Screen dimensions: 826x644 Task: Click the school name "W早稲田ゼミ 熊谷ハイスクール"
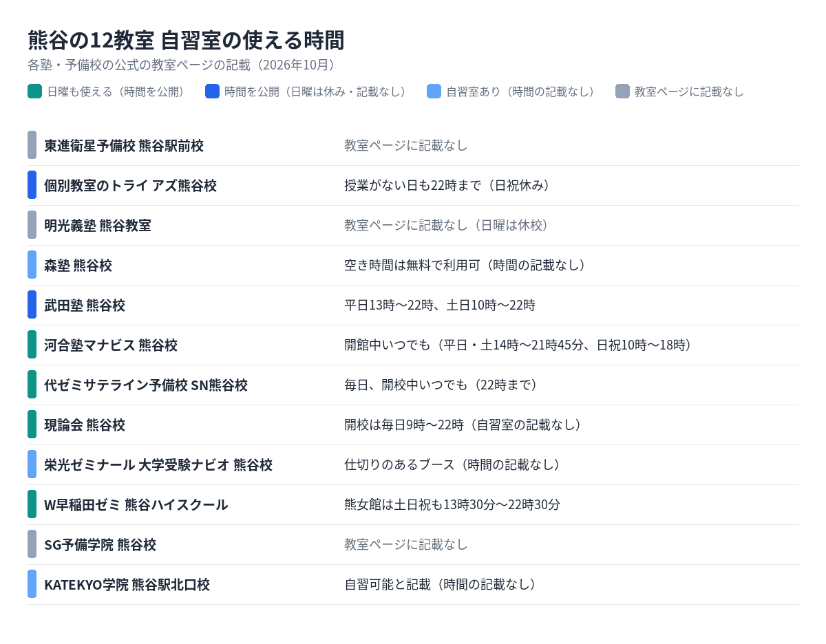pyautogui.click(x=136, y=504)
